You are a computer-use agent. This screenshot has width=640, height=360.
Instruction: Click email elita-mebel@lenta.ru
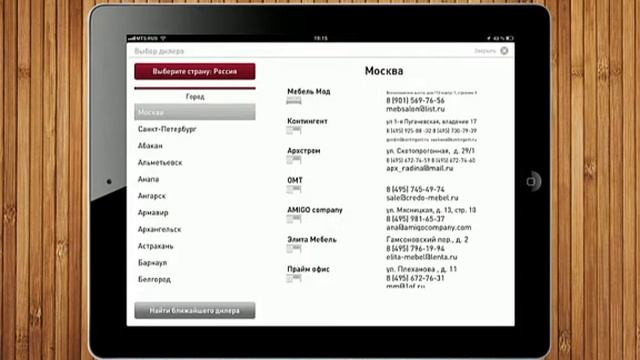(422, 257)
